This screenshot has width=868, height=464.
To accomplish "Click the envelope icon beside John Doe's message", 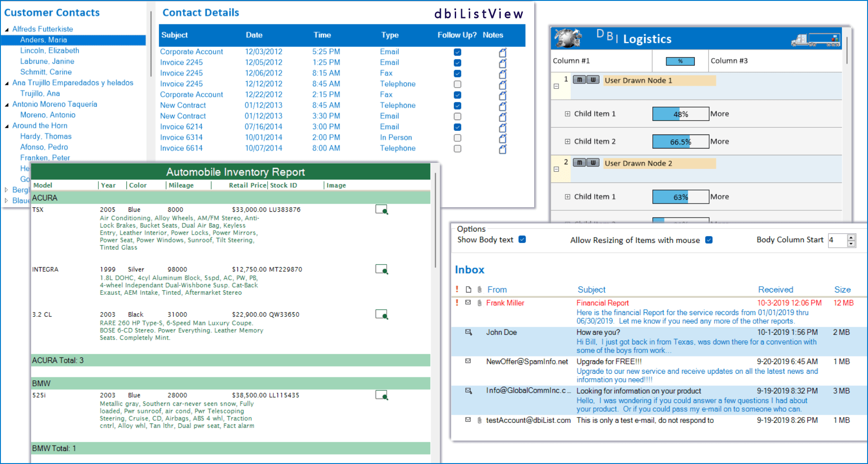I will [x=468, y=332].
